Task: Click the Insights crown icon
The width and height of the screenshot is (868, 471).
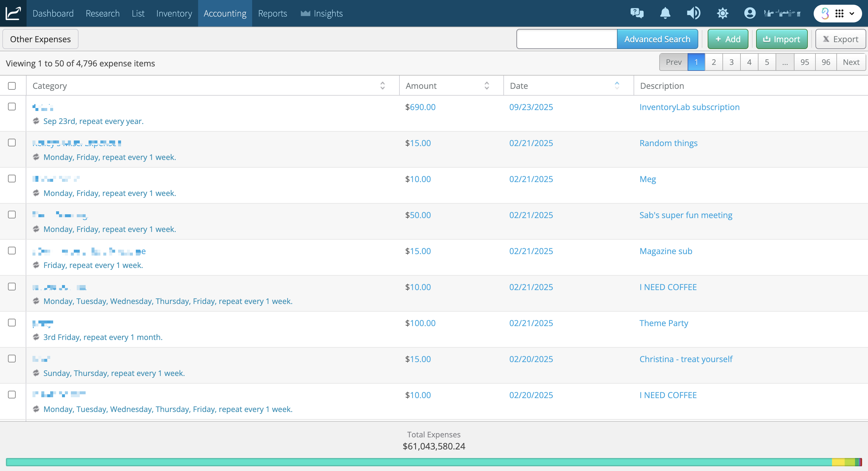Action: 305,13
